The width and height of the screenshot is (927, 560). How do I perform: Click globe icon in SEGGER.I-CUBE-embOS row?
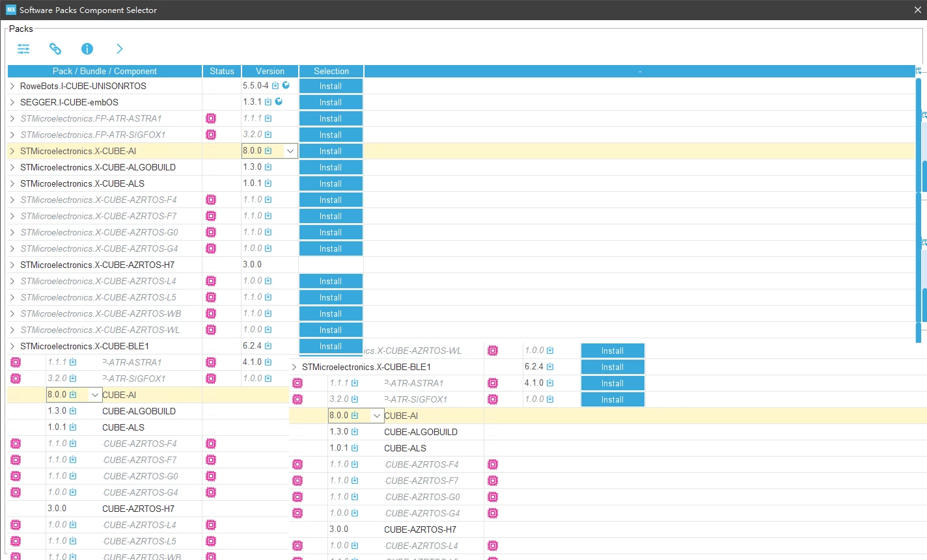pyautogui.click(x=279, y=101)
